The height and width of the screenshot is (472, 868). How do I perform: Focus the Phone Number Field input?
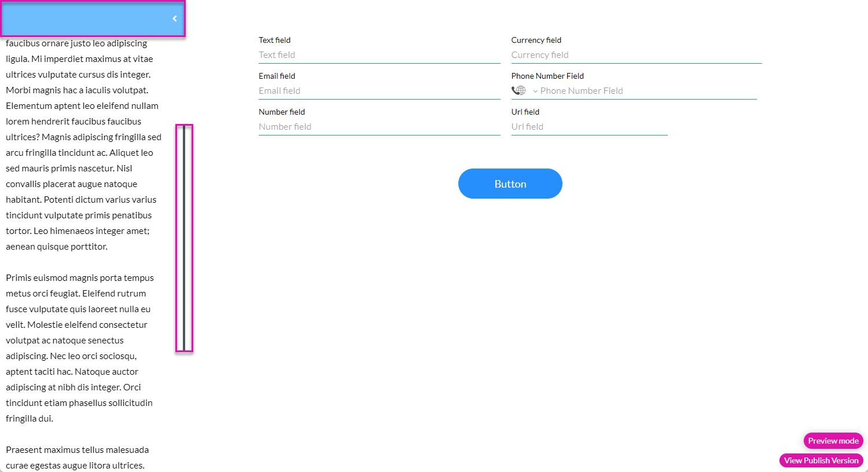click(645, 91)
